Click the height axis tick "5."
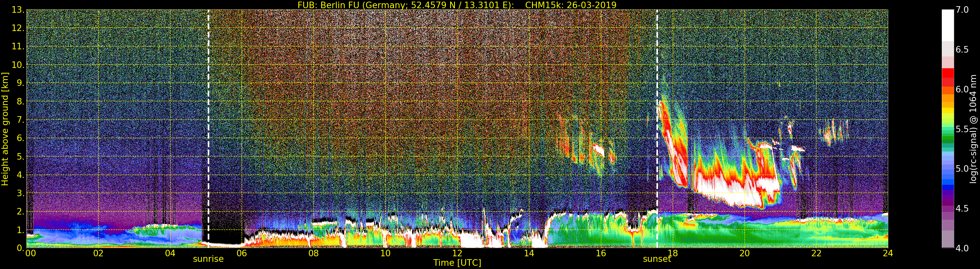Screen dimensions: 980x269 [20, 156]
